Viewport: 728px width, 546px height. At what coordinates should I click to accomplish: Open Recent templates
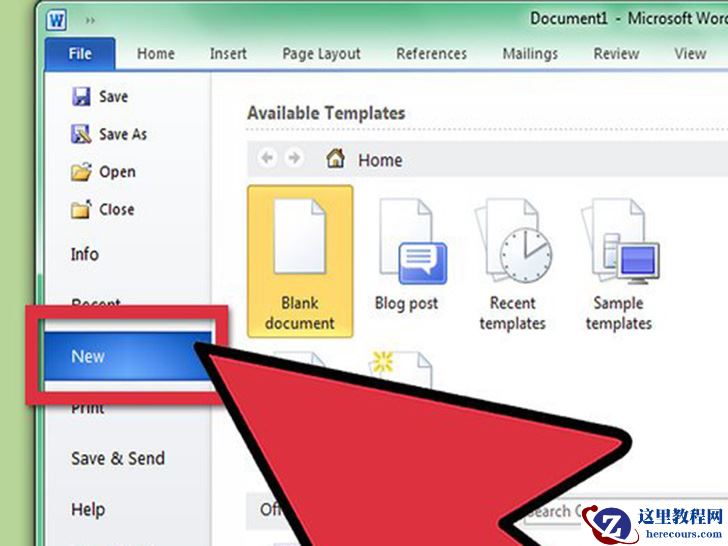(513, 264)
